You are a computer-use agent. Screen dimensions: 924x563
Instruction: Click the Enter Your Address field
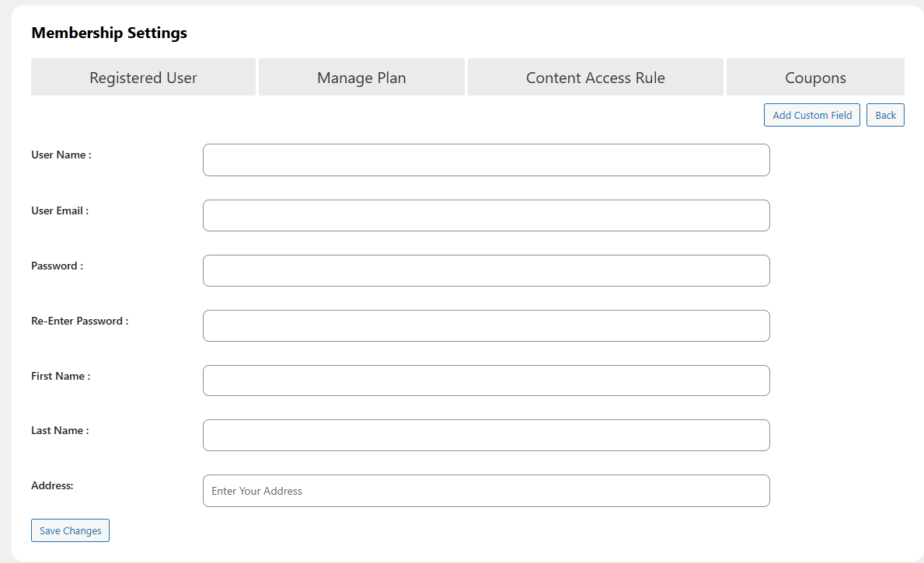coord(486,491)
